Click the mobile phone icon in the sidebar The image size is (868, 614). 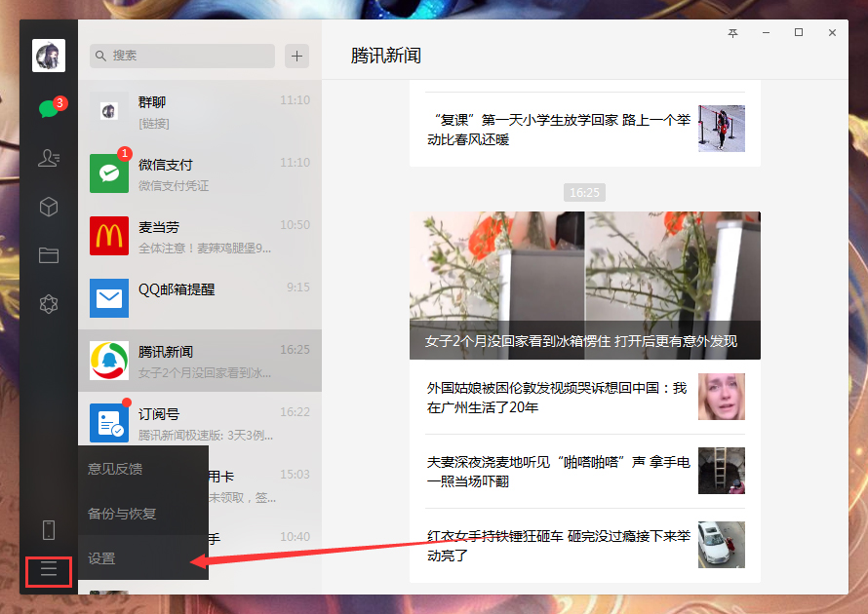click(x=48, y=529)
